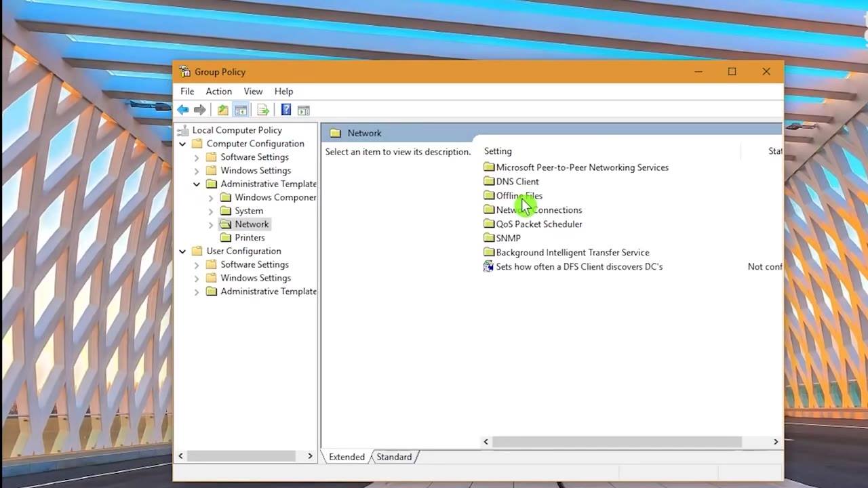The height and width of the screenshot is (488, 868).
Task: Click the Local Computer Policy root icon
Action: [183, 130]
